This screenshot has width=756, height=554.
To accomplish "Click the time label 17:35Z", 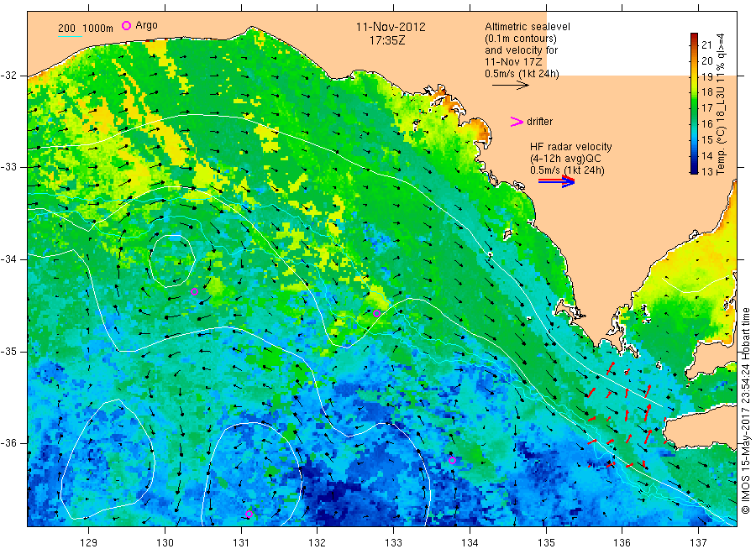I will pyautogui.click(x=387, y=40).
